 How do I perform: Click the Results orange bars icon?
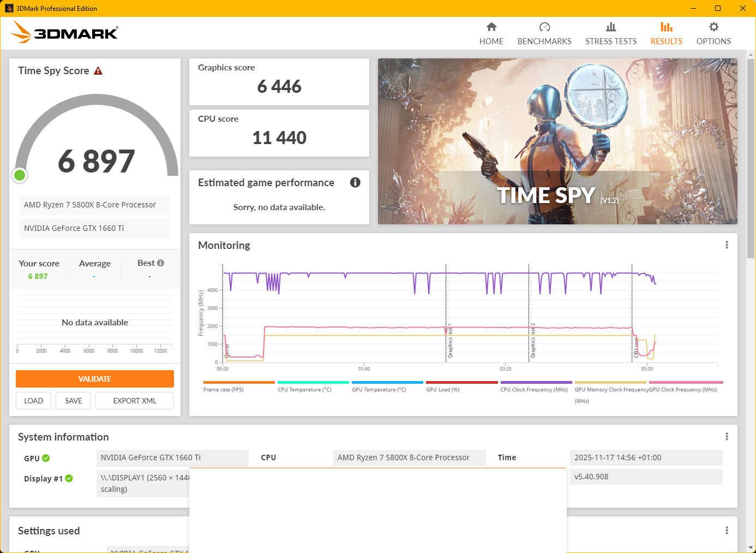pos(667,27)
